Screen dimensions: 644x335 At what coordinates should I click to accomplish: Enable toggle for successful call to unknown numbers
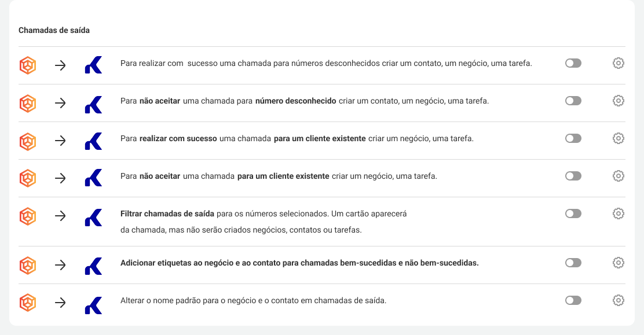coord(573,63)
